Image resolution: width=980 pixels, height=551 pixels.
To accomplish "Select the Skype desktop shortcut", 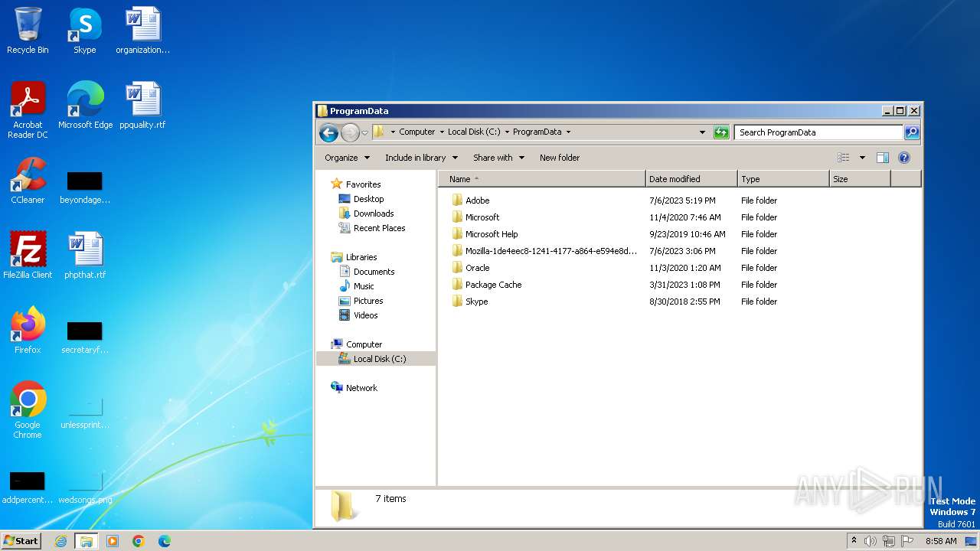I will [85, 31].
